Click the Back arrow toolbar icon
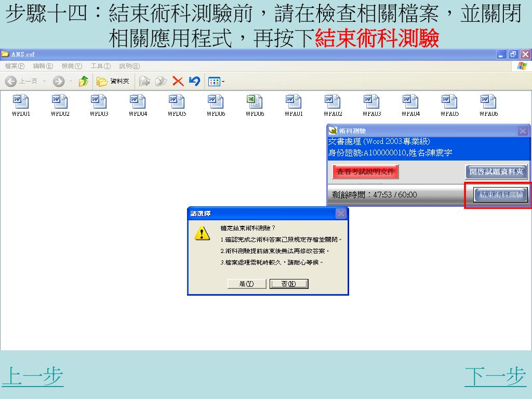532x399 pixels. [11, 82]
